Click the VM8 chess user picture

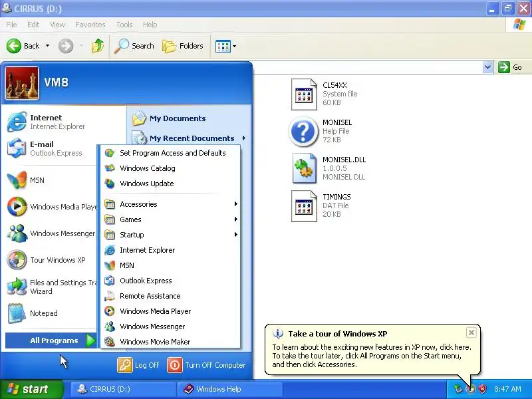(x=22, y=83)
